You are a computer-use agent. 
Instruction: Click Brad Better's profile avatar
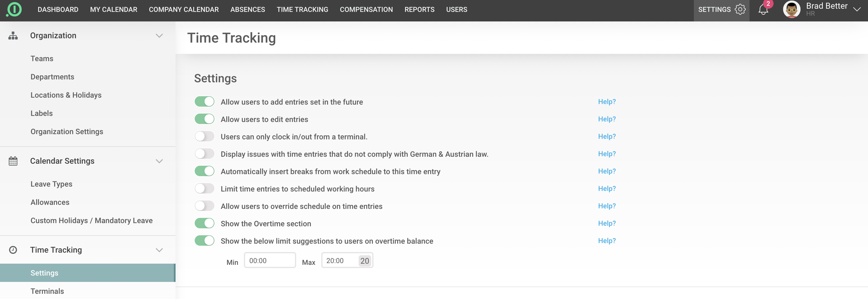[x=792, y=10]
